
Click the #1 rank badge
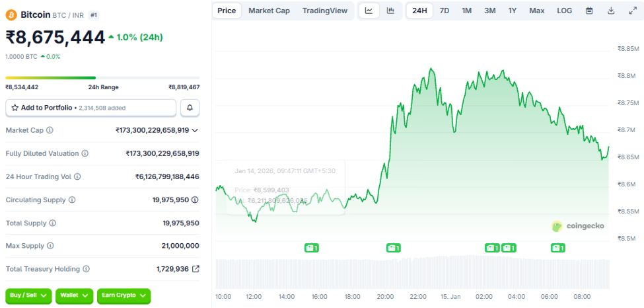94,15
